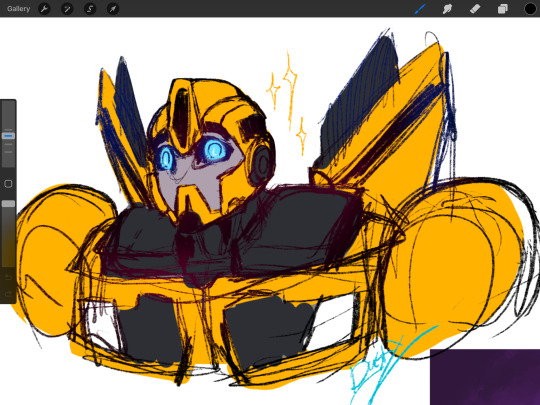This screenshot has height=405, width=540.
Task: Open the Actions wrench menu
Action: click(44, 9)
